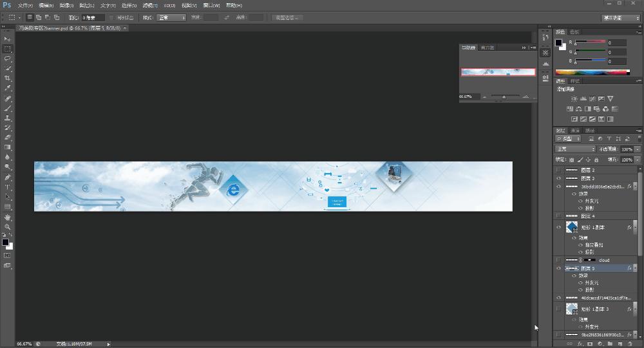Screen dimensions: 644x348
Task: Change screen mode from toolbox bottom
Action: click(7, 266)
